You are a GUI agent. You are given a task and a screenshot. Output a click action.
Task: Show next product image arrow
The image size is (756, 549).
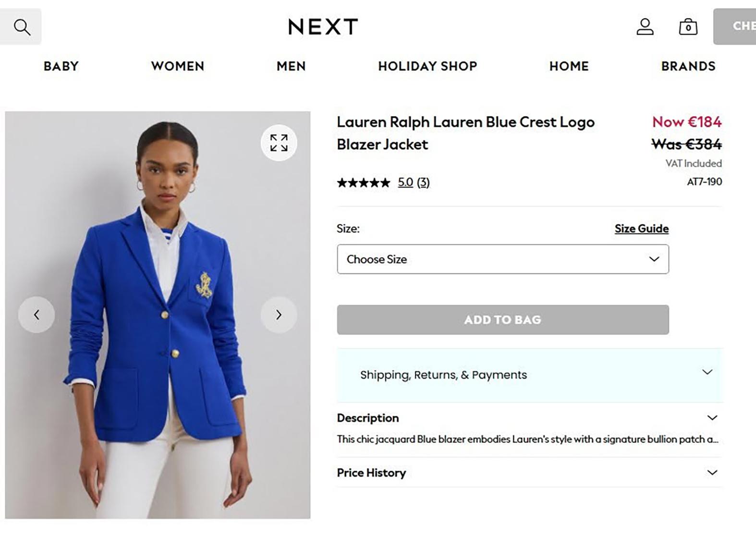coord(279,315)
